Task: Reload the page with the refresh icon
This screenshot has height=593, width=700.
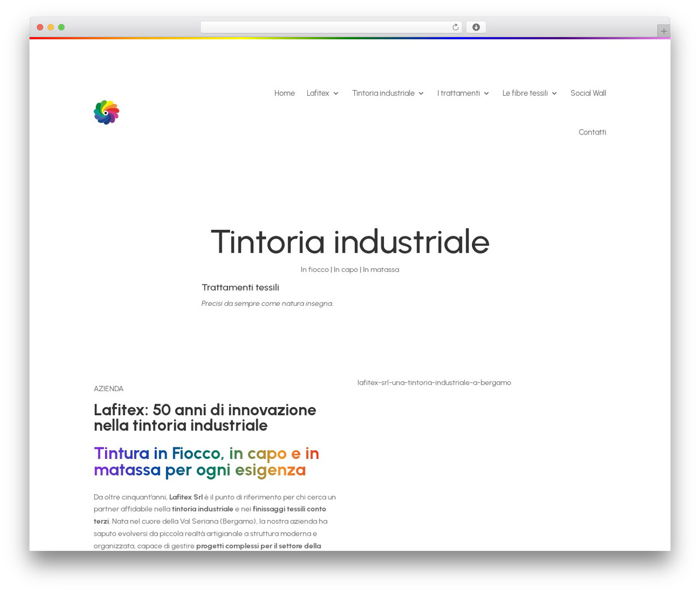Action: point(455,27)
